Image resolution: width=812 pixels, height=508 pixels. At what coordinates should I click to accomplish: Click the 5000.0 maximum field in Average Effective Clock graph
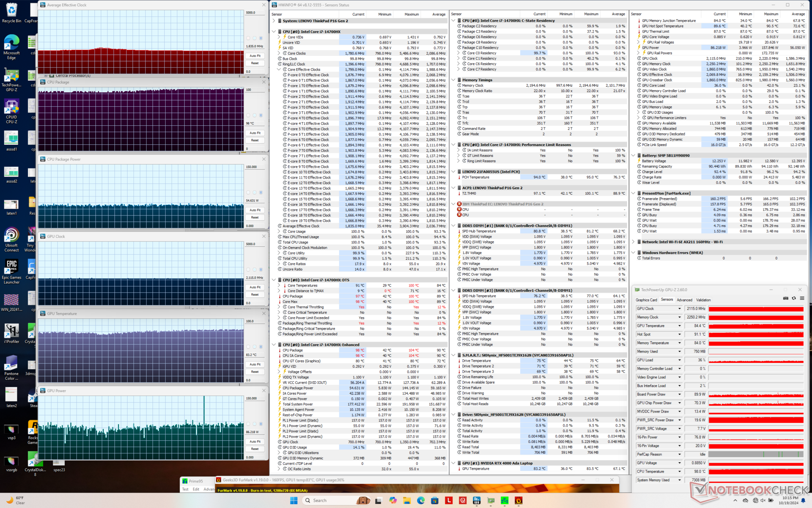coord(255,13)
